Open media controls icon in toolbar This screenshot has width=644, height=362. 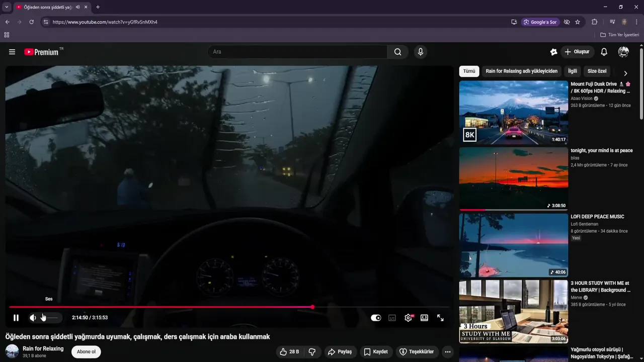point(612,22)
